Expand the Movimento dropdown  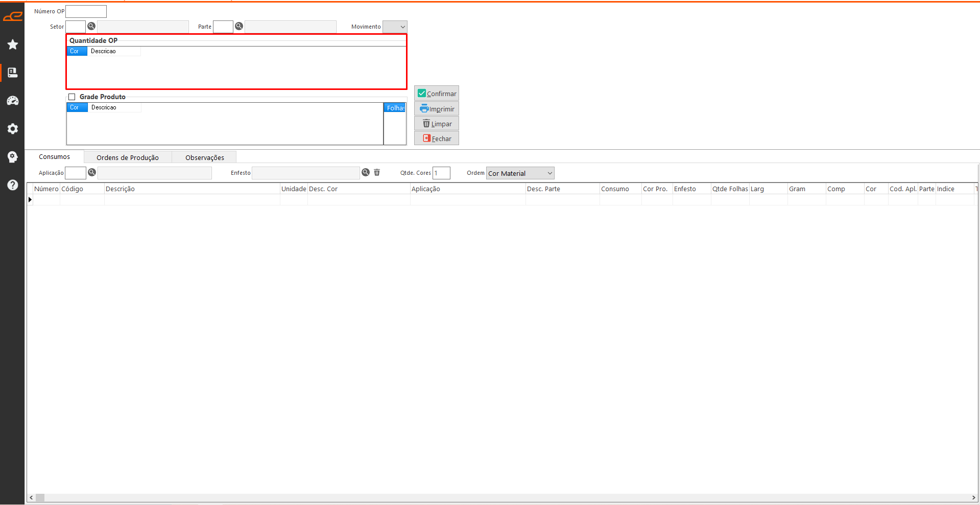[x=395, y=27]
